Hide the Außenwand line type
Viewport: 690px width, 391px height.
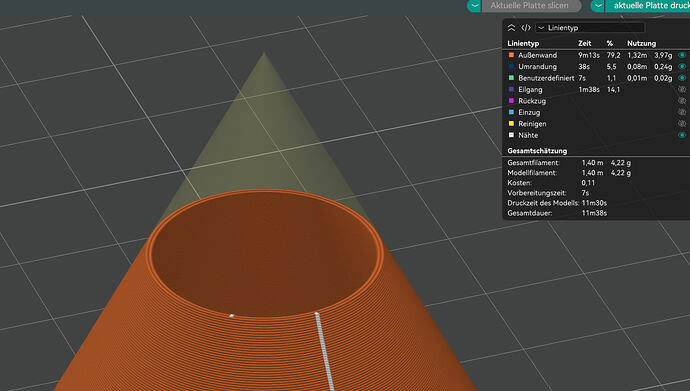click(682, 55)
